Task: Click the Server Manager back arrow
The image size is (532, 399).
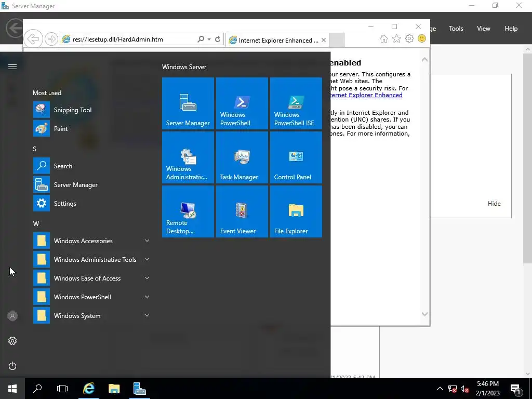Action: click(x=14, y=28)
